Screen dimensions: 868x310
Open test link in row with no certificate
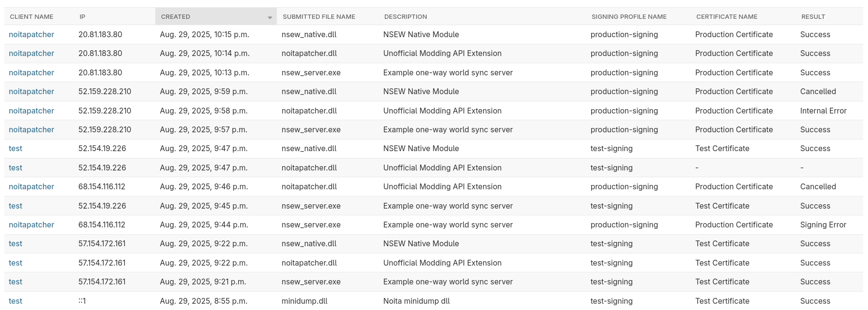coord(15,168)
